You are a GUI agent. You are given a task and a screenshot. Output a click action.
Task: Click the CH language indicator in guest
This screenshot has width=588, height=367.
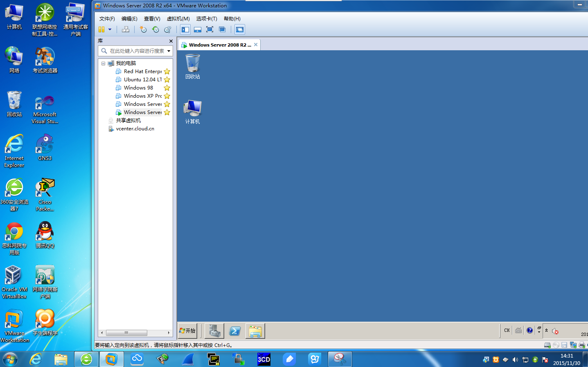coord(507,330)
